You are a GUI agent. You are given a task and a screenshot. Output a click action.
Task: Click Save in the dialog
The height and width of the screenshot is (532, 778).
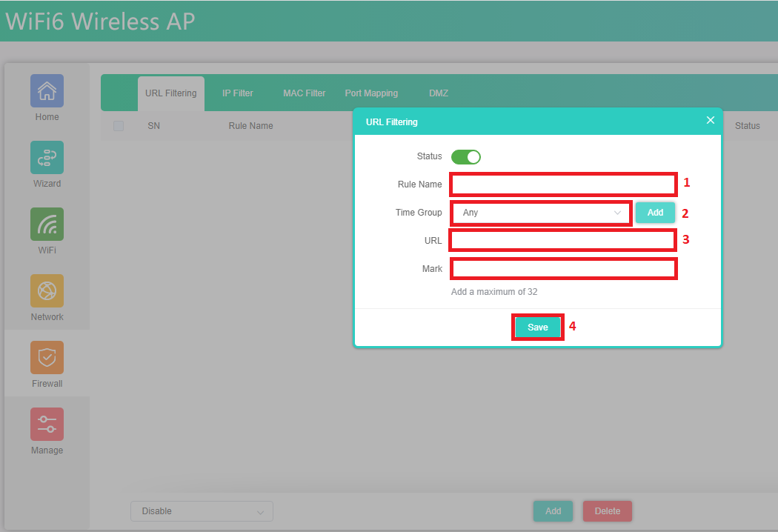[x=538, y=327]
